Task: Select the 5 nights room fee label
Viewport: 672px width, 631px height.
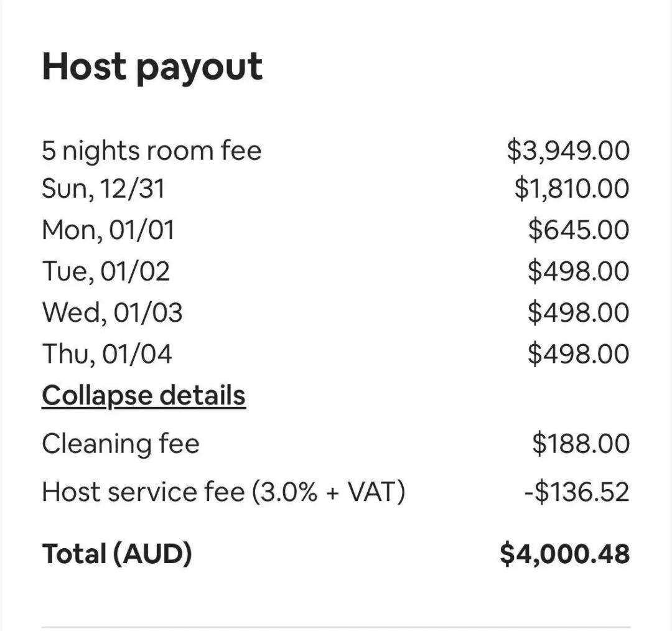Action: coord(152,151)
